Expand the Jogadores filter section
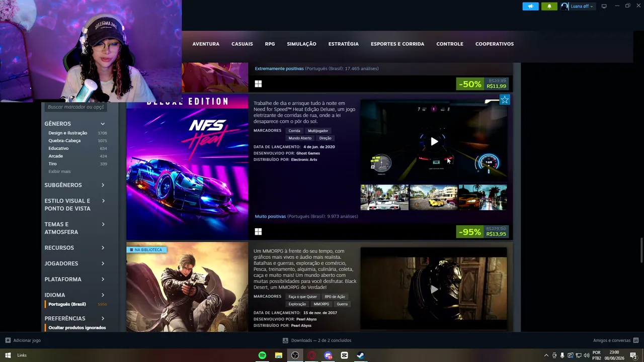This screenshot has width=644, height=362. [74, 263]
